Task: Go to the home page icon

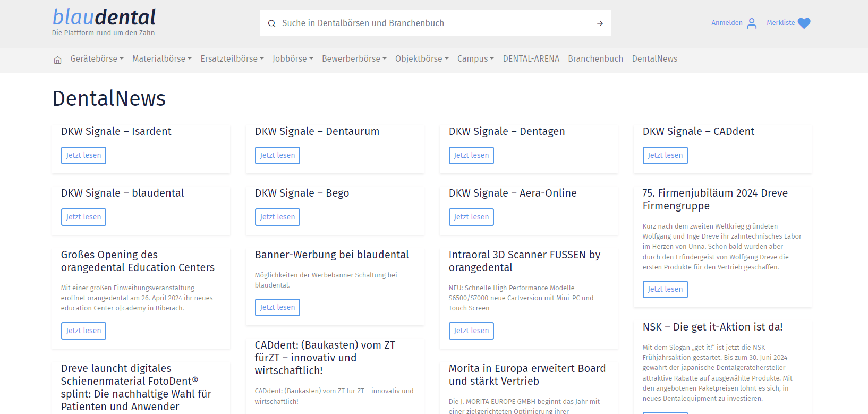Action: pos(57,60)
